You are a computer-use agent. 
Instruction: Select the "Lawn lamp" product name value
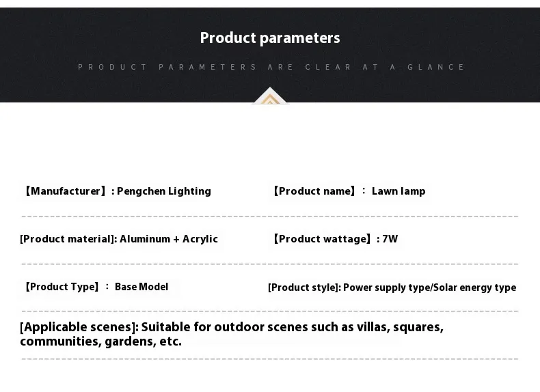tap(399, 191)
